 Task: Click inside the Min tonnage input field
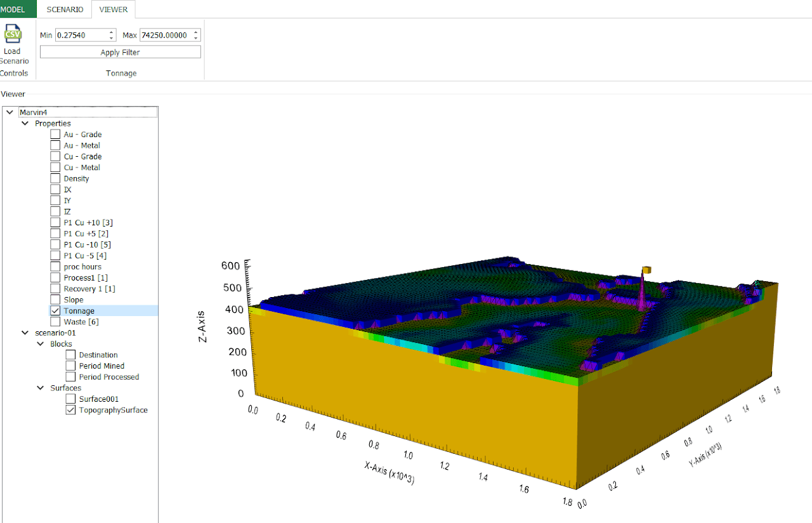tap(81, 36)
